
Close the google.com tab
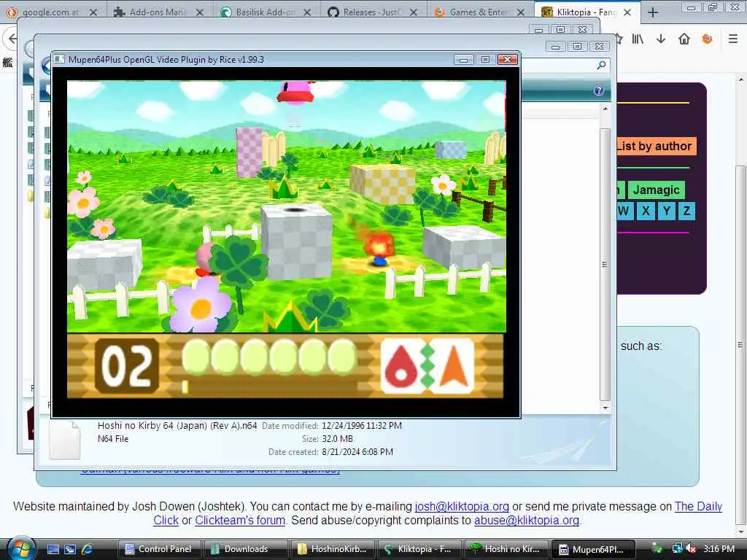point(93,12)
